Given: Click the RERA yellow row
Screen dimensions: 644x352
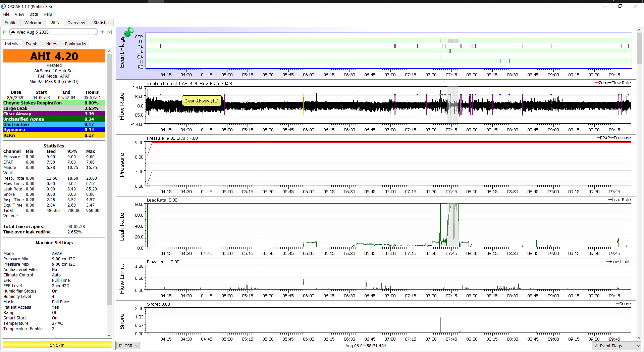Looking at the screenshot, I should click(54, 135).
